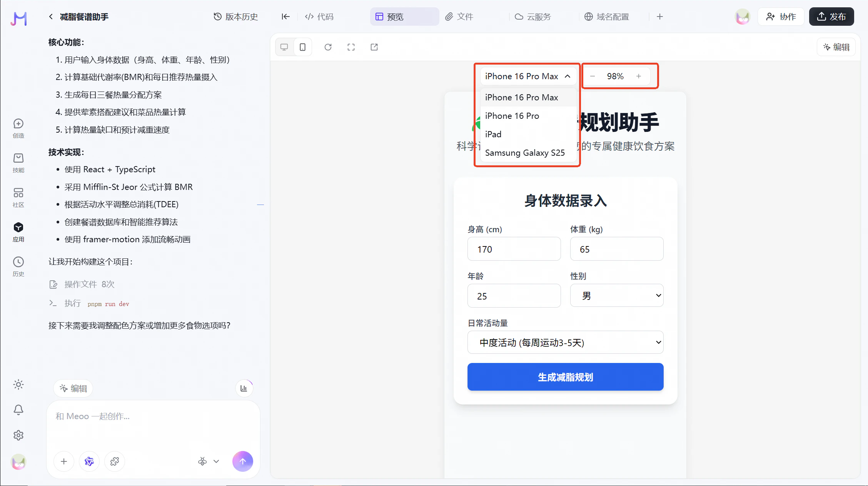Viewport: 868px width, 486px height.
Task: Click the 生成减脂规划 button
Action: pos(565,377)
